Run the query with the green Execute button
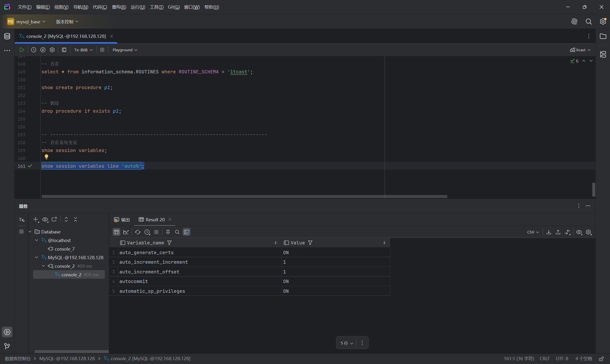The width and height of the screenshot is (610, 364). [22, 50]
